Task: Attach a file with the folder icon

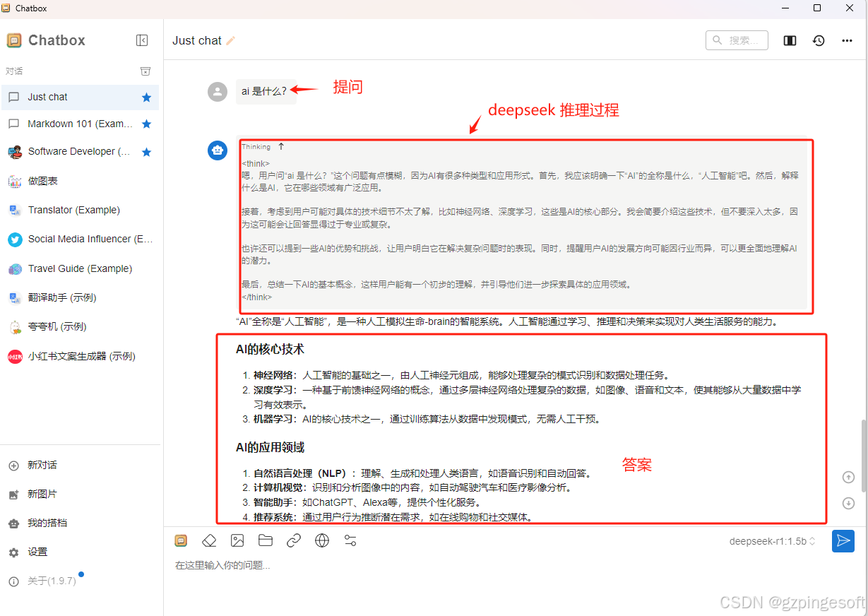Action: pyautogui.click(x=266, y=540)
